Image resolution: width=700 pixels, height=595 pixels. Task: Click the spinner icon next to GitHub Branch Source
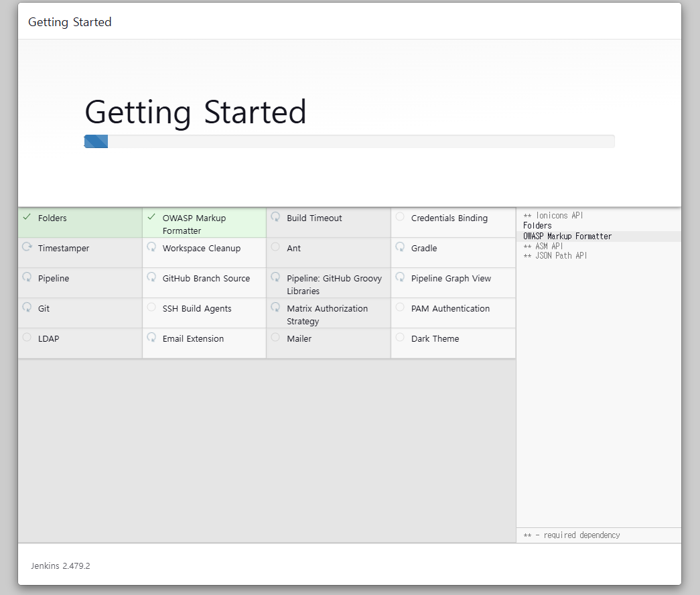pos(151,277)
